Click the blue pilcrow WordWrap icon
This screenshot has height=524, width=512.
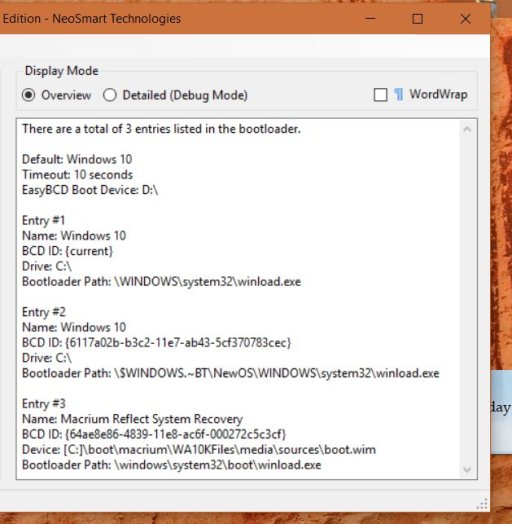click(398, 95)
